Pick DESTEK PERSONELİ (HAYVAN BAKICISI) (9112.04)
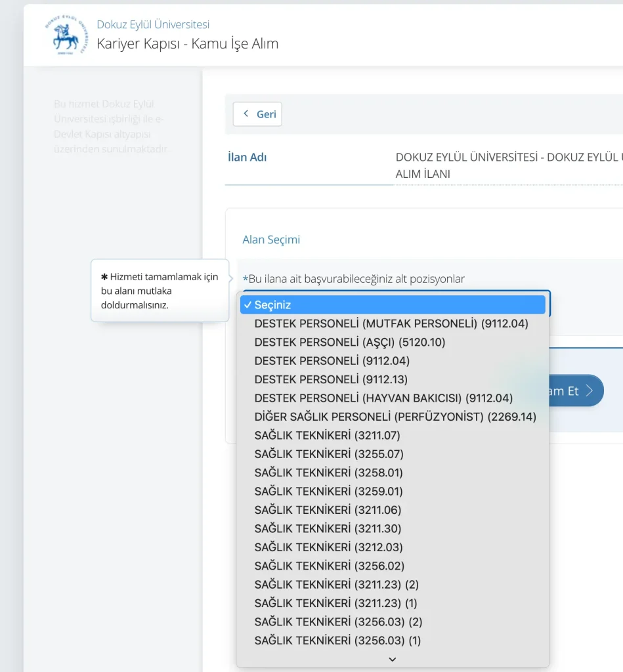The image size is (623, 672). (x=393, y=398)
